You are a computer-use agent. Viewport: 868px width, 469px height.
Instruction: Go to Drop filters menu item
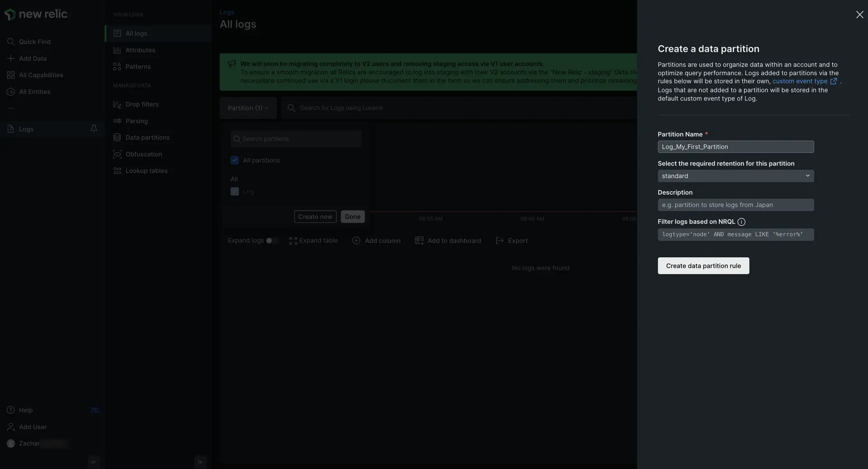coord(142,104)
